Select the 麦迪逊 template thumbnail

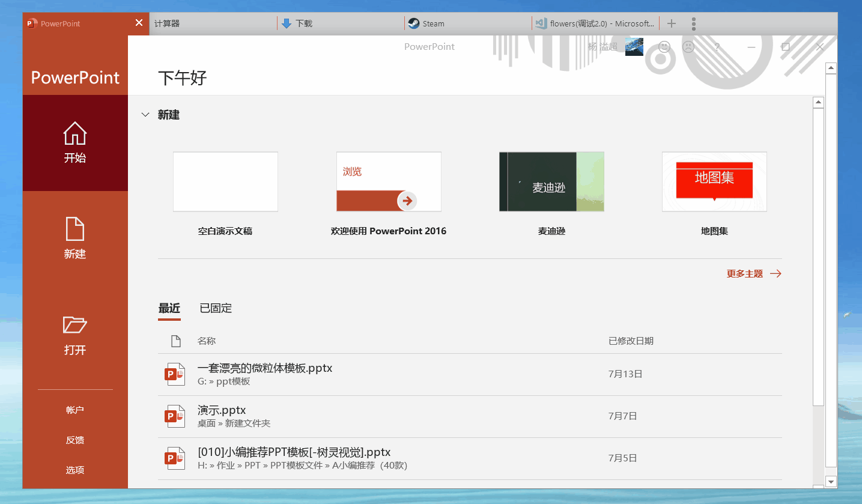click(x=551, y=181)
